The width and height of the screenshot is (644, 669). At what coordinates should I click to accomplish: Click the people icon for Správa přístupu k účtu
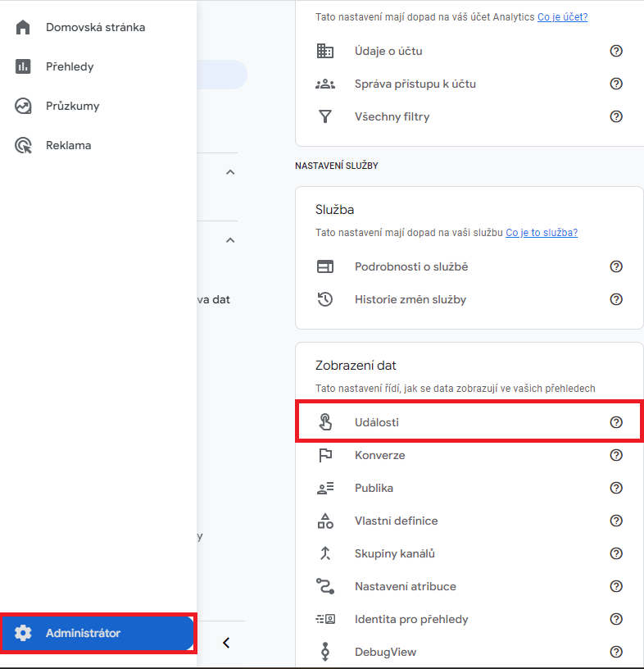coord(325,84)
